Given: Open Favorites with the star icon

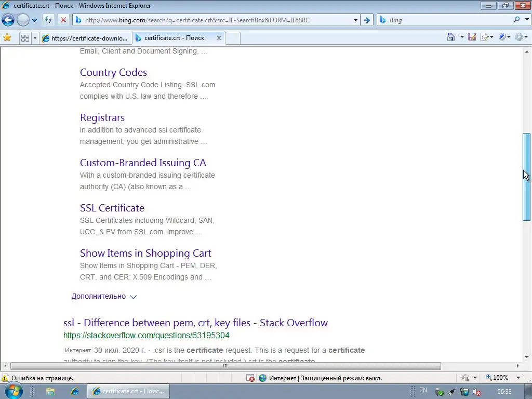Looking at the screenshot, I should (x=7, y=37).
